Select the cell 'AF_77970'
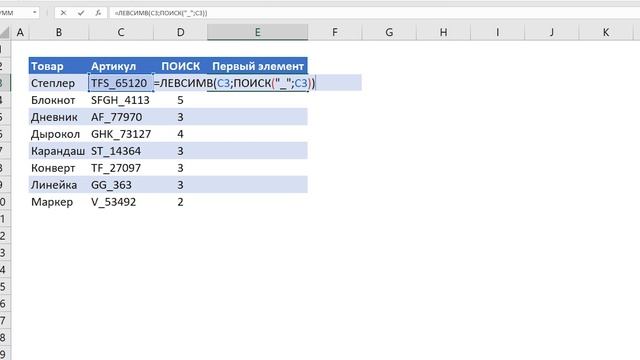 pyautogui.click(x=121, y=117)
